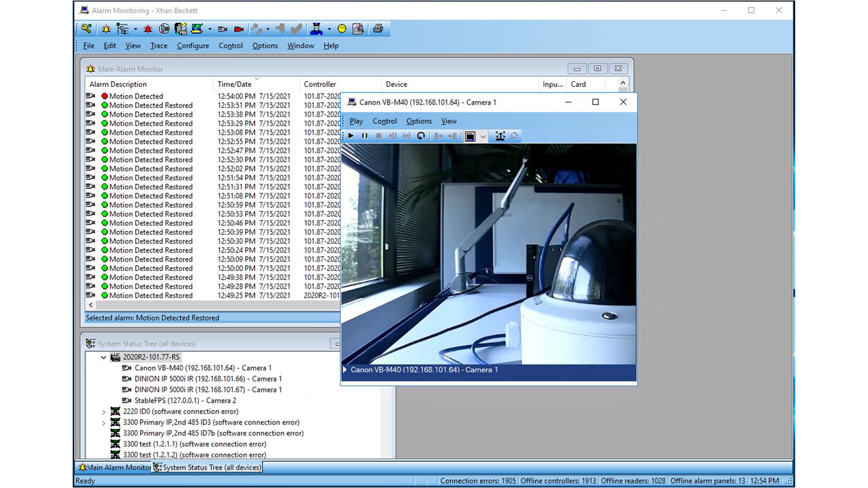
Task: Select DINION IP 5000i IR (192.168.101.66) camera
Action: (x=208, y=379)
